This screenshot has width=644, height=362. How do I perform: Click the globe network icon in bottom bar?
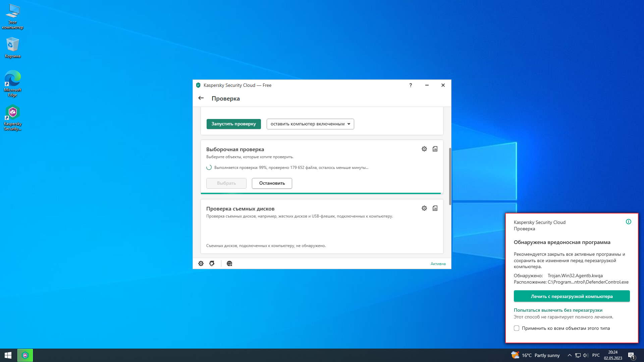point(229,263)
